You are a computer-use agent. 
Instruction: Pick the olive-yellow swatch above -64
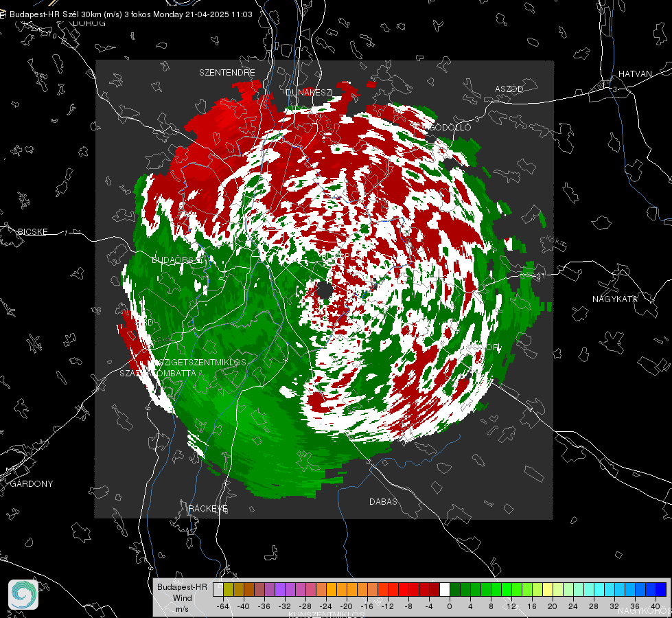click(229, 589)
